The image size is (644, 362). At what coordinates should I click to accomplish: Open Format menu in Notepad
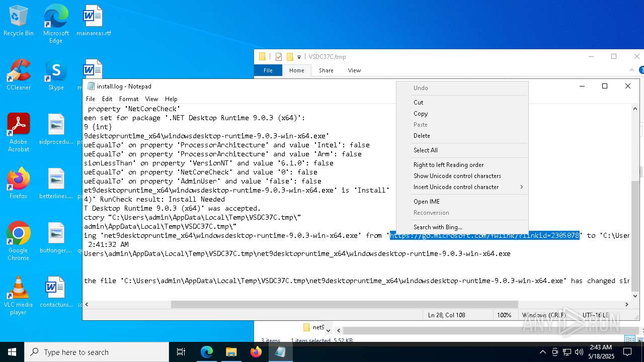(129, 99)
